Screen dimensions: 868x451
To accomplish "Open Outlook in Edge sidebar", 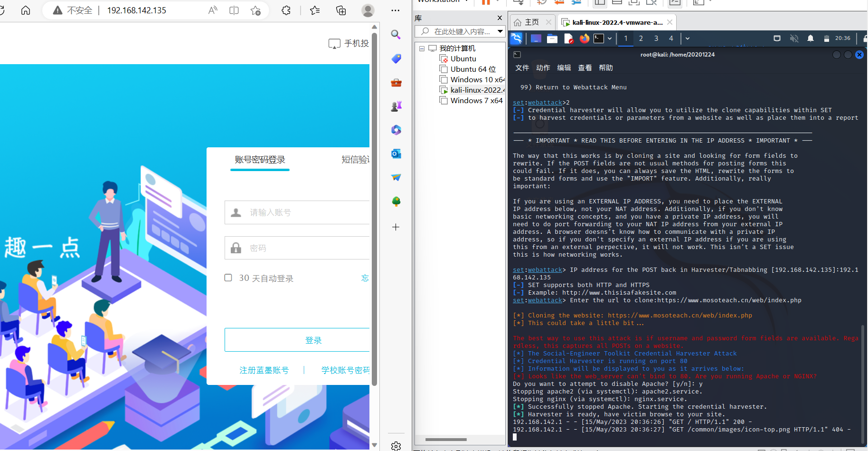I will coord(396,154).
